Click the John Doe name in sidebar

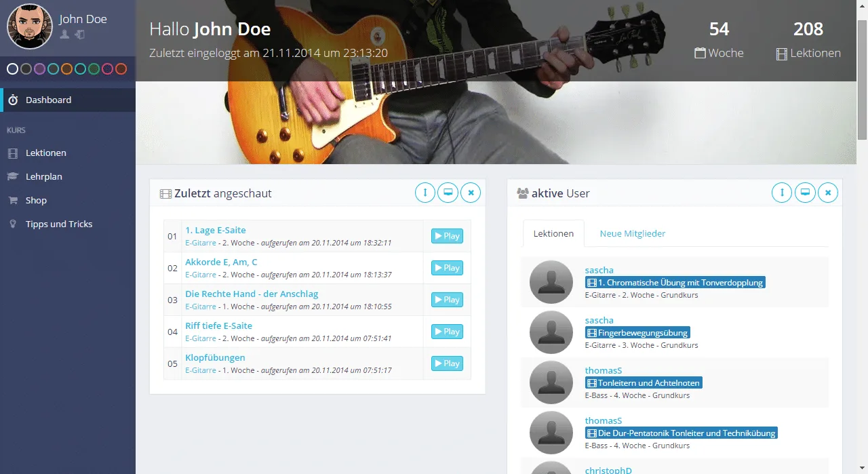pos(83,19)
